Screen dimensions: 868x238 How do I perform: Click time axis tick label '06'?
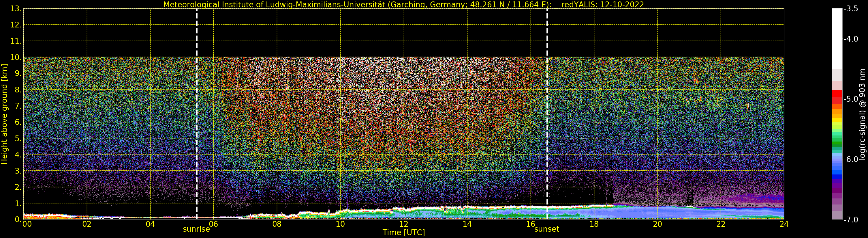coord(214,224)
